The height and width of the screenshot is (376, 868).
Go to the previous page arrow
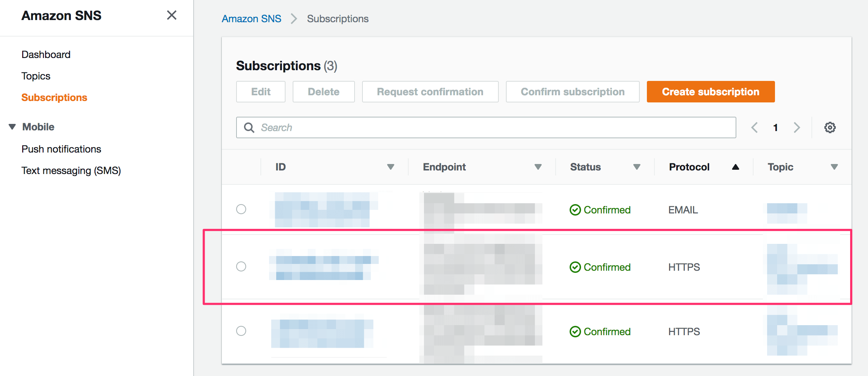click(754, 127)
